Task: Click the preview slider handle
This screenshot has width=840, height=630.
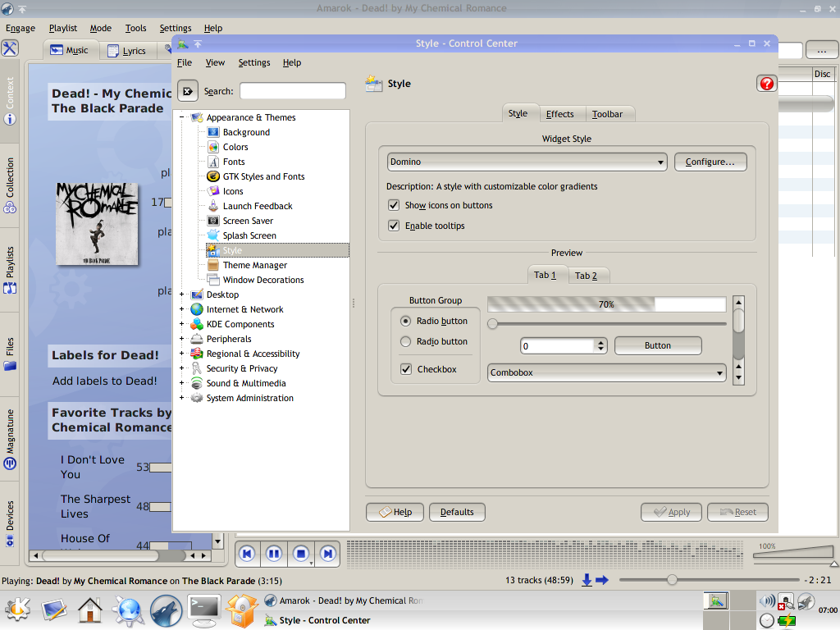Action: coord(492,323)
